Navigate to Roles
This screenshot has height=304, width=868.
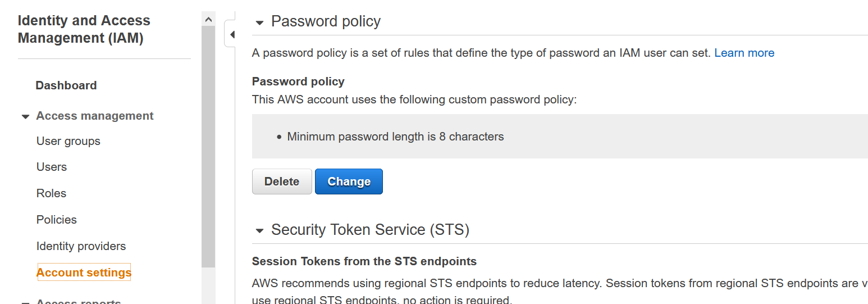(51, 193)
